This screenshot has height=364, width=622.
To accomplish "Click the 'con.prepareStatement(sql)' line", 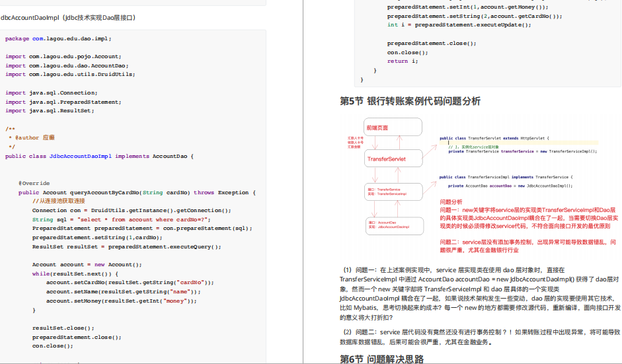I will coord(142,228).
